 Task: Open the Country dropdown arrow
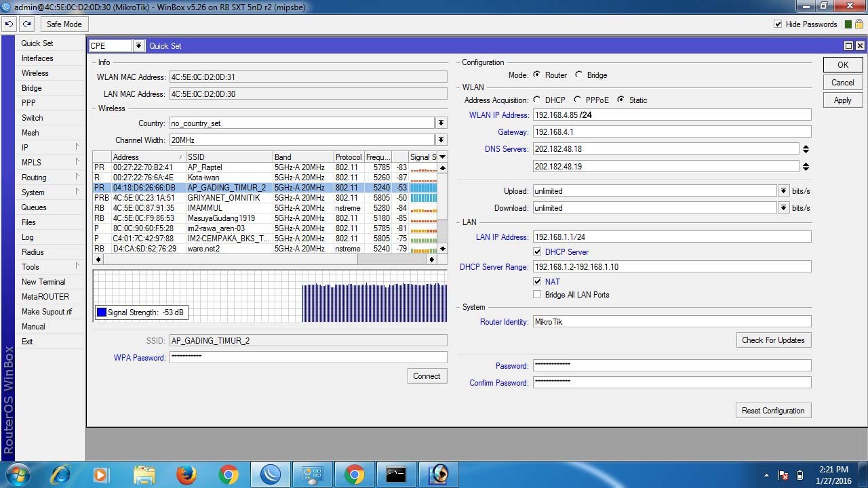tap(441, 123)
